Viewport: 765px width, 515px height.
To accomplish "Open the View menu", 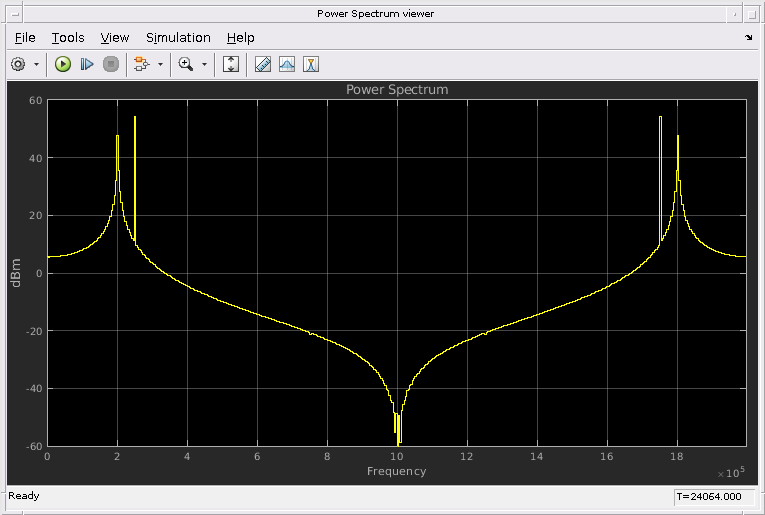I will tap(115, 38).
